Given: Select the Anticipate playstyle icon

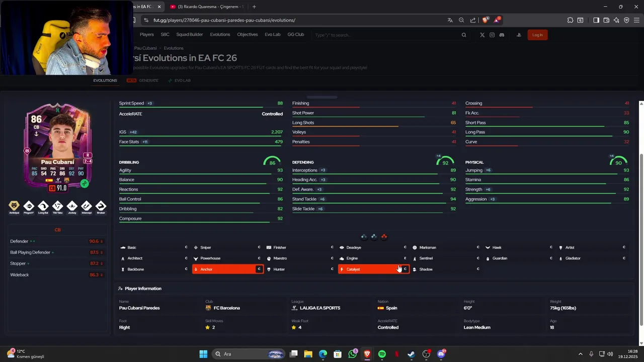Looking at the screenshot, I should pos(14,206).
